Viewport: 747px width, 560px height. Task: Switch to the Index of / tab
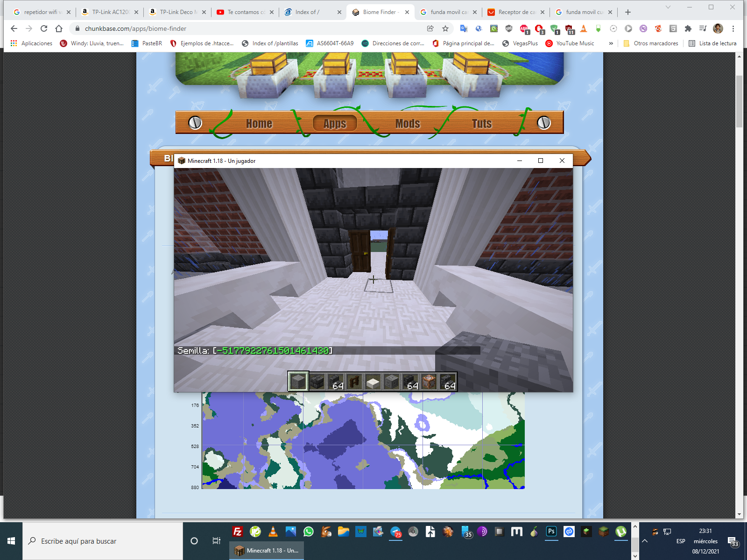(307, 12)
